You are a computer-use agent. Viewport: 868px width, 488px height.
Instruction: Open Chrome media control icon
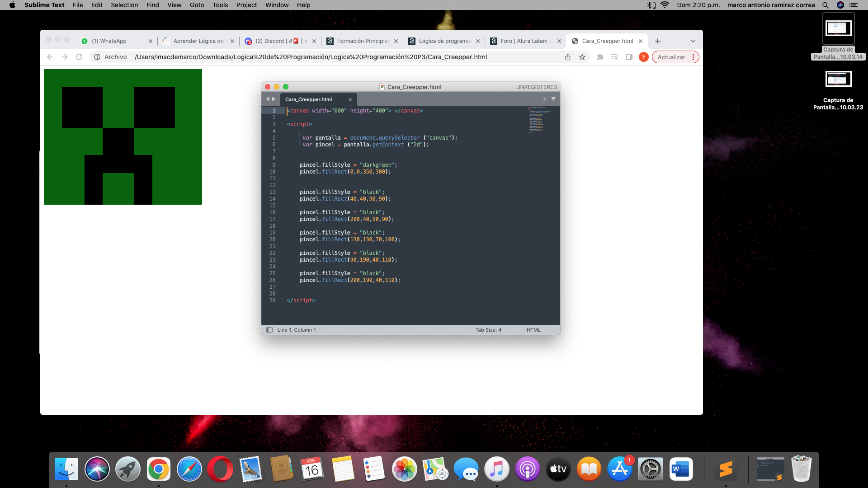(615, 57)
